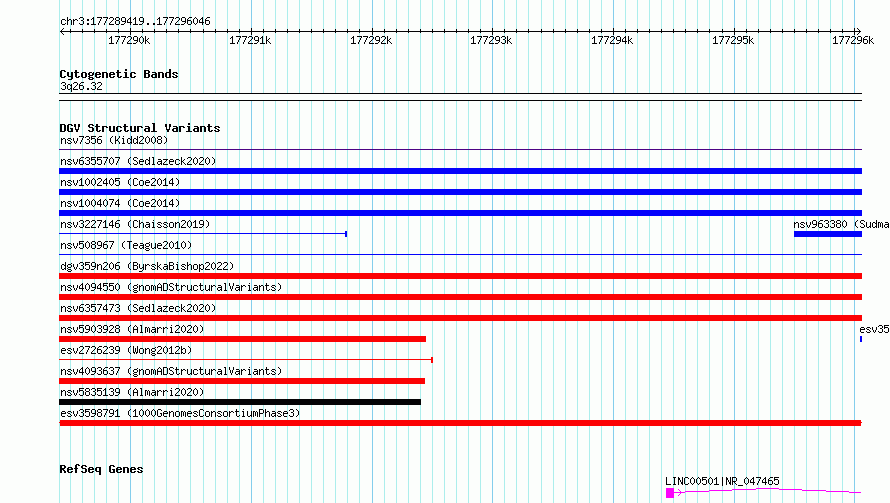This screenshot has width=890, height=503.
Task: Click the blue bar below nsv1002405
Action: 460,192
